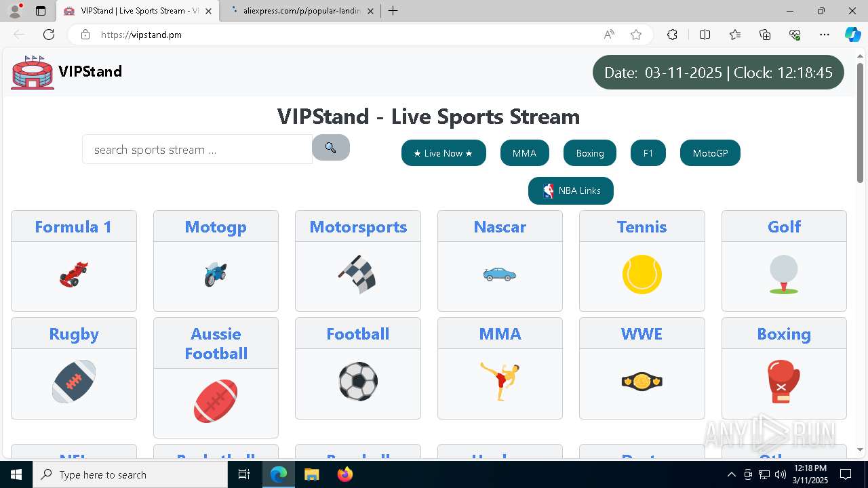Open Firefox from the taskbar
The height and width of the screenshot is (488, 868).
click(x=345, y=474)
